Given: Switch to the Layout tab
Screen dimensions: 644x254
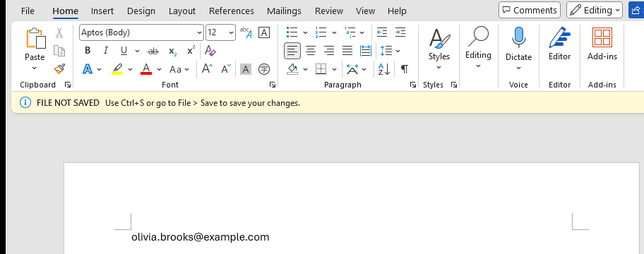Looking at the screenshot, I should pyautogui.click(x=182, y=11).
